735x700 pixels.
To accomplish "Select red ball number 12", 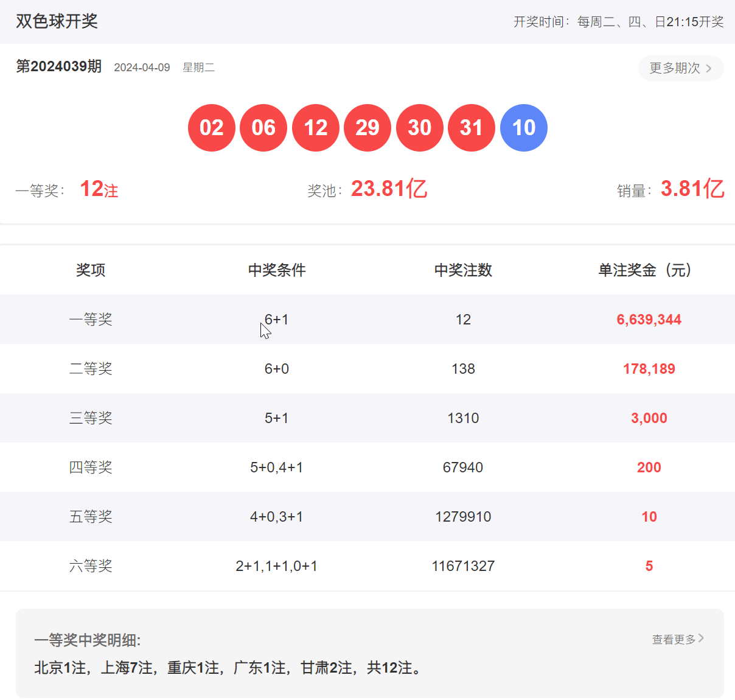I will pyautogui.click(x=316, y=128).
